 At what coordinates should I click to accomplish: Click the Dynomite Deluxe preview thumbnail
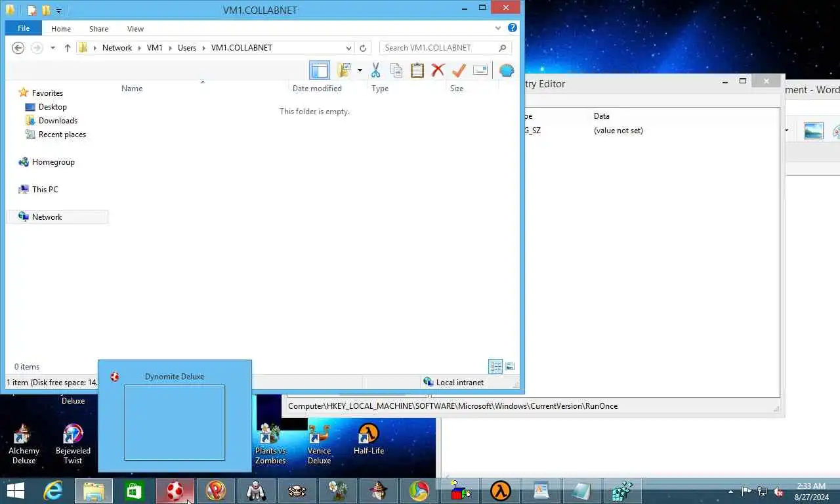pyautogui.click(x=175, y=423)
